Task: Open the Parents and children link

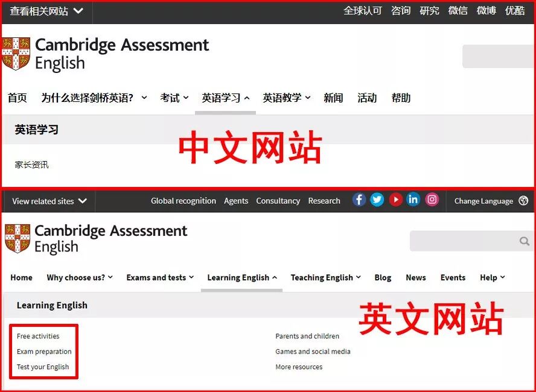Action: coord(307,337)
